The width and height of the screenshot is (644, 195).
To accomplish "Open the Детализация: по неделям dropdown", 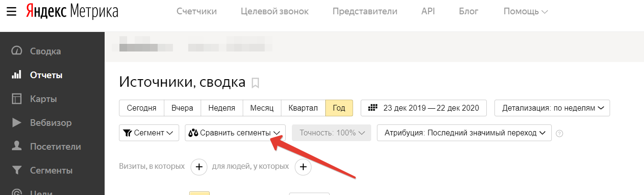I will (x=552, y=108).
